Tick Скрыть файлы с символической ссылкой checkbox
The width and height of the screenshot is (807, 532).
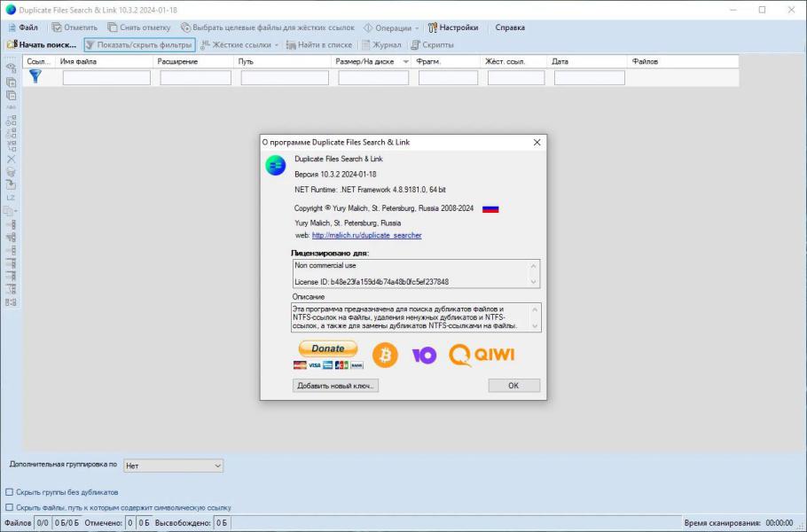click(x=9, y=508)
